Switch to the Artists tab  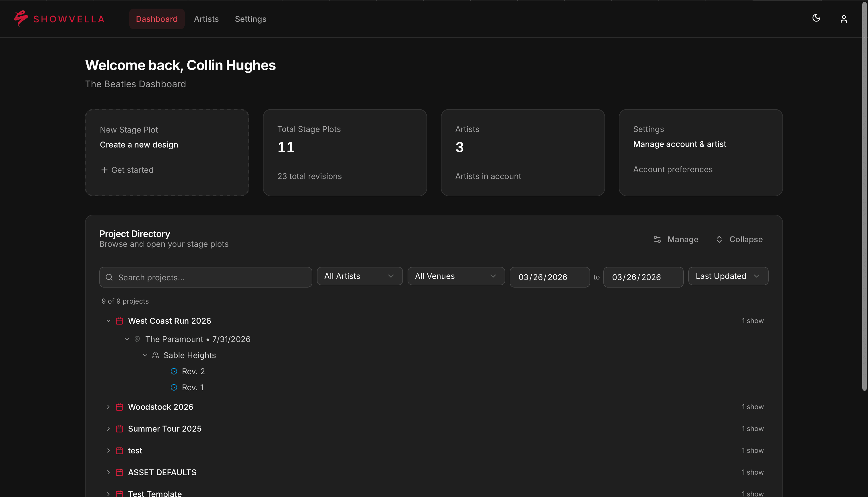click(x=206, y=19)
